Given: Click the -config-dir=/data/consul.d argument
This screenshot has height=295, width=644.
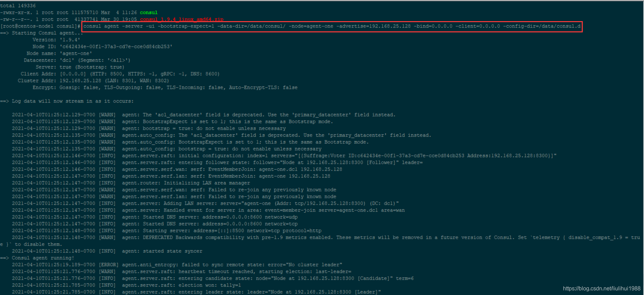Looking at the screenshot, I should [542, 26].
